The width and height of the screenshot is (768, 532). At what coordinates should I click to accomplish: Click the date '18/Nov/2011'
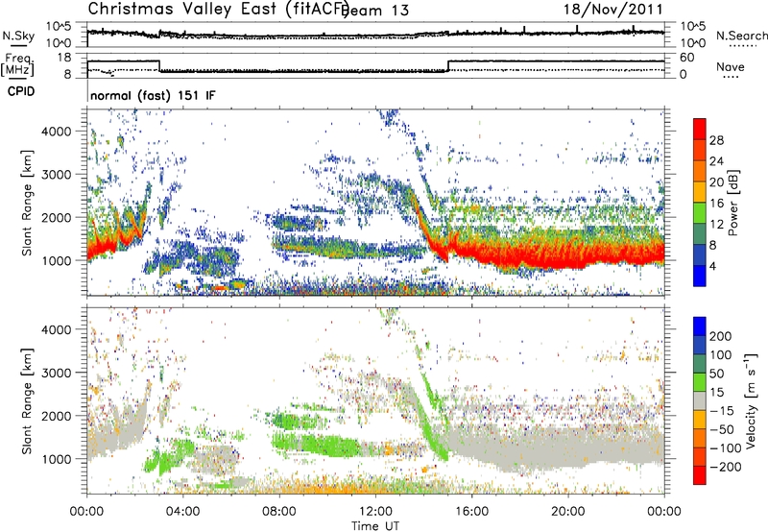[612, 10]
